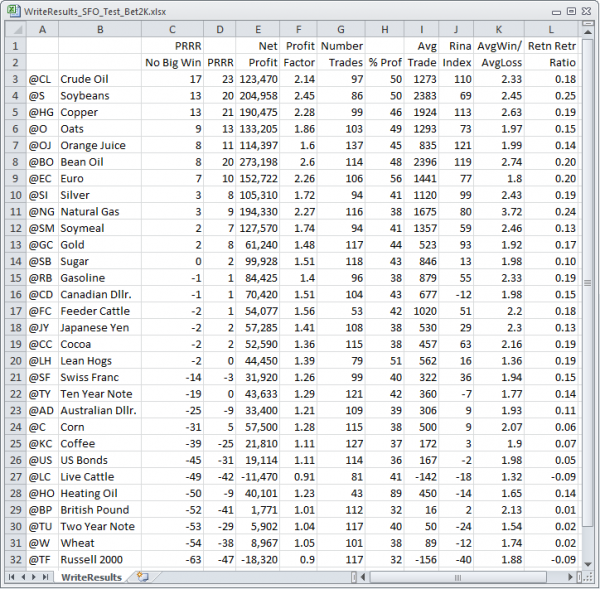Insert a new worksheet tab
The height and width of the screenshot is (589, 600).
[143, 577]
